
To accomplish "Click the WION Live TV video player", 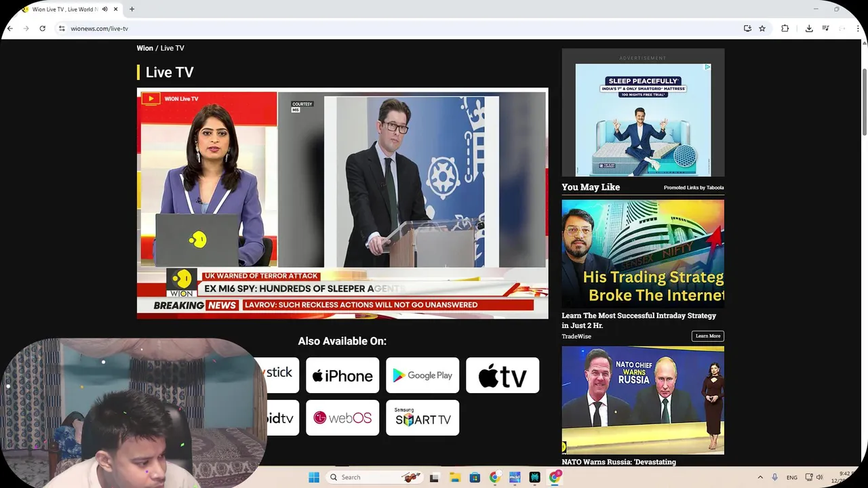I will 342,203.
